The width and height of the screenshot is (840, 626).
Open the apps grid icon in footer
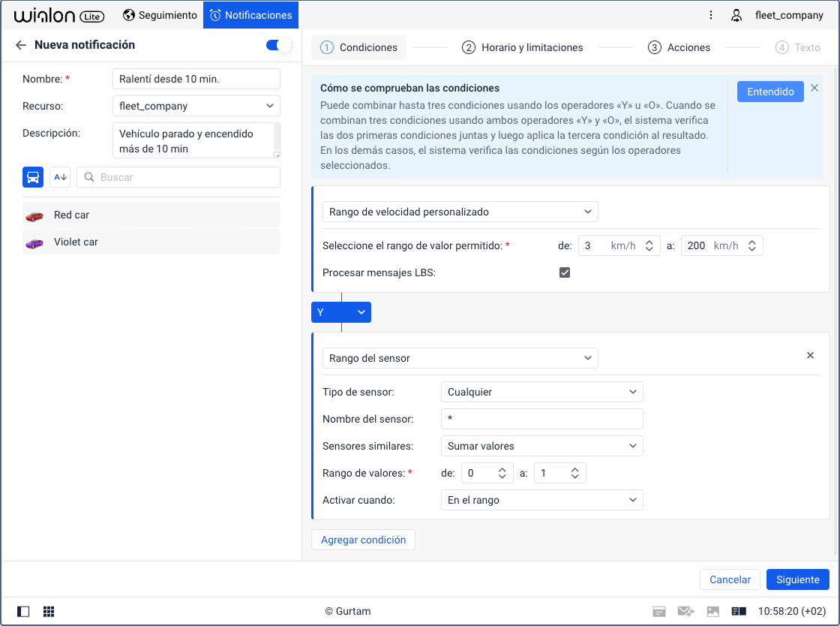(x=49, y=611)
